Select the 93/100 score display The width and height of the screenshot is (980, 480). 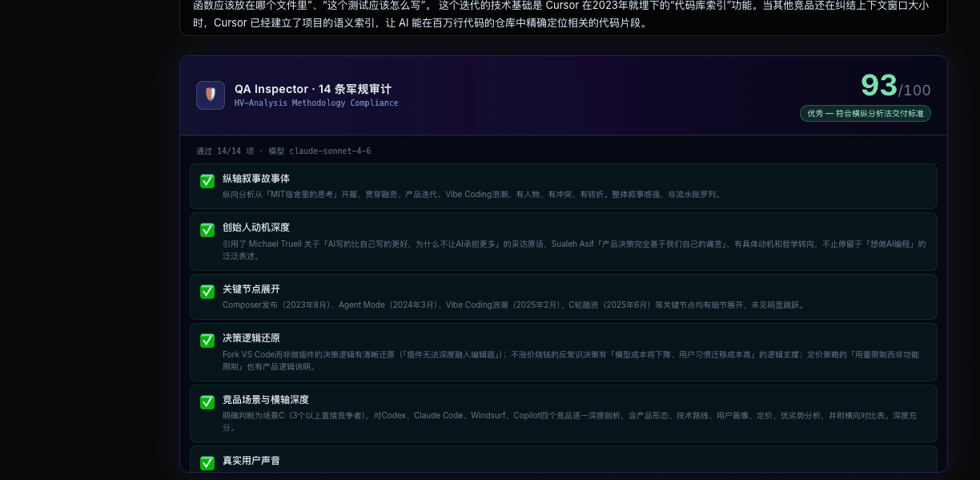pyautogui.click(x=895, y=85)
